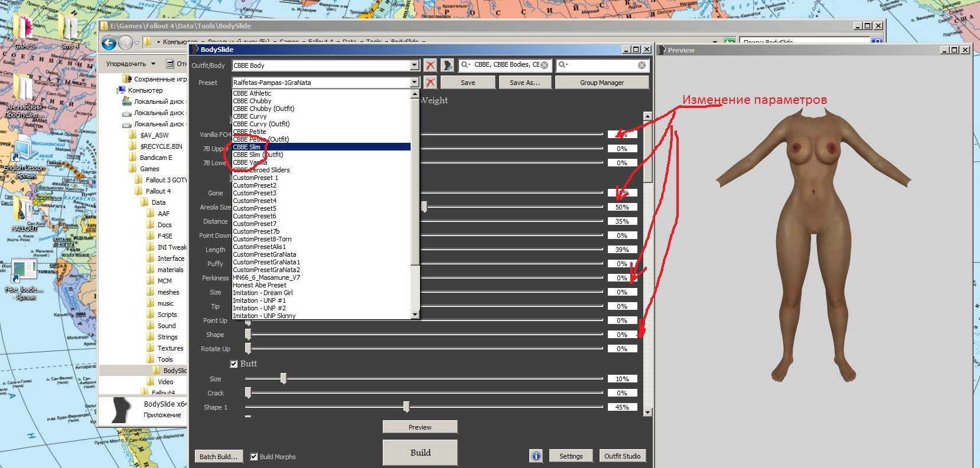The width and height of the screenshot is (980, 468).
Task: Choose the Honest Abe Preset entry
Action: [259, 285]
